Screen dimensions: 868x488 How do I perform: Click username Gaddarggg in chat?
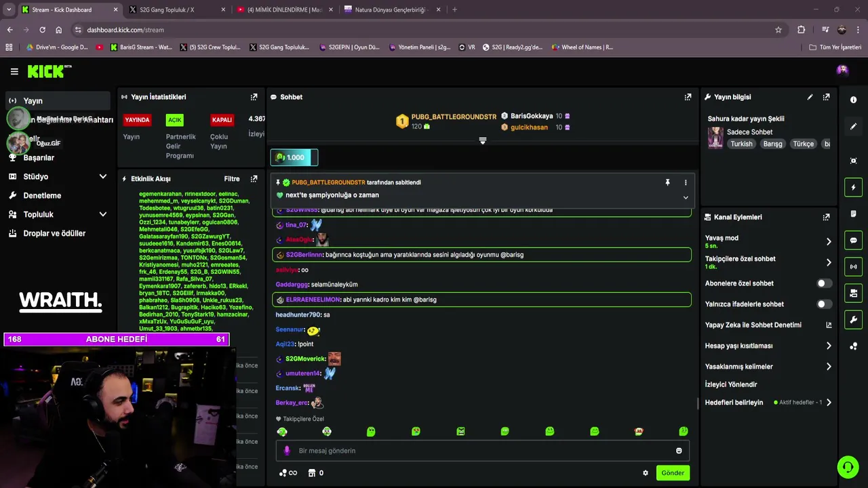click(292, 285)
